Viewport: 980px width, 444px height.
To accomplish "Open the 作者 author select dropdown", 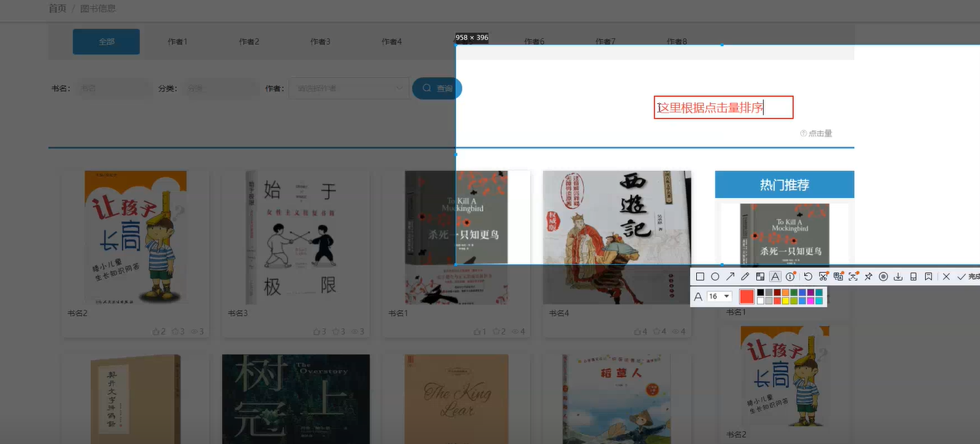I will [x=349, y=88].
